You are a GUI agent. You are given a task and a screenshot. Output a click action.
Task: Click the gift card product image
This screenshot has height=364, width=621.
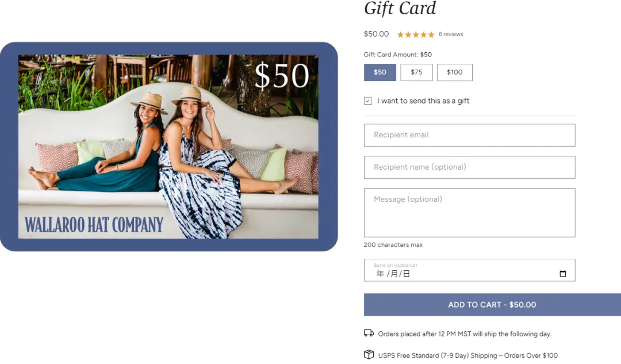(x=168, y=147)
